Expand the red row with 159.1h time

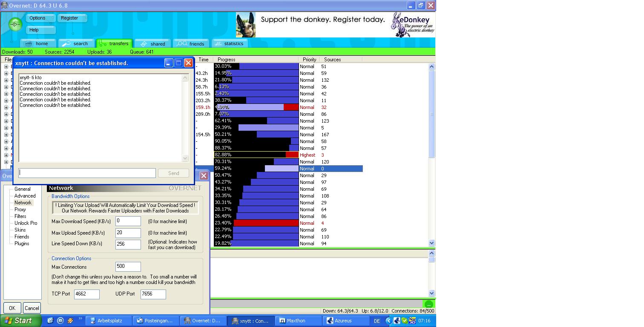click(x=6, y=107)
